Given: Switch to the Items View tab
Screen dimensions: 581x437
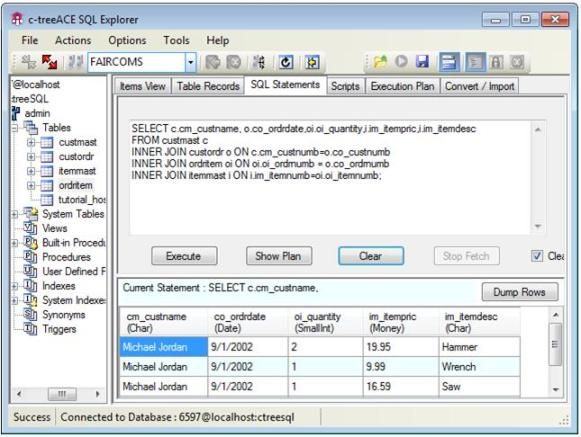Looking at the screenshot, I should tap(142, 86).
